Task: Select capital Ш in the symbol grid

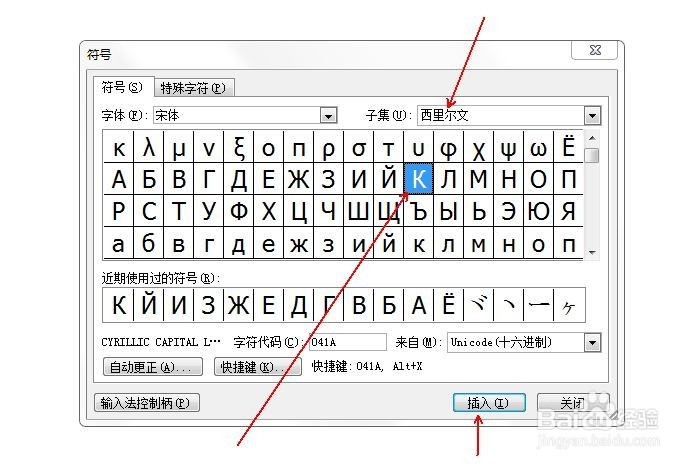Action: [x=358, y=211]
